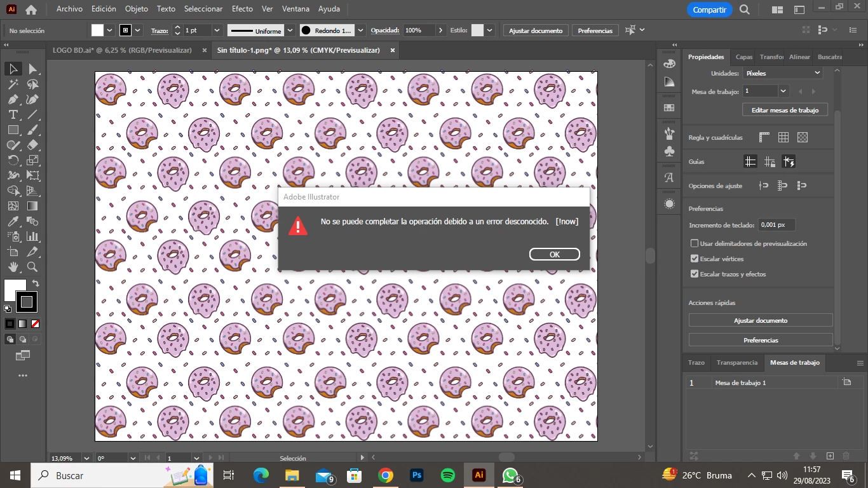Open the Color panel palette icon
The width and height of the screenshot is (868, 488).
pyautogui.click(x=669, y=64)
